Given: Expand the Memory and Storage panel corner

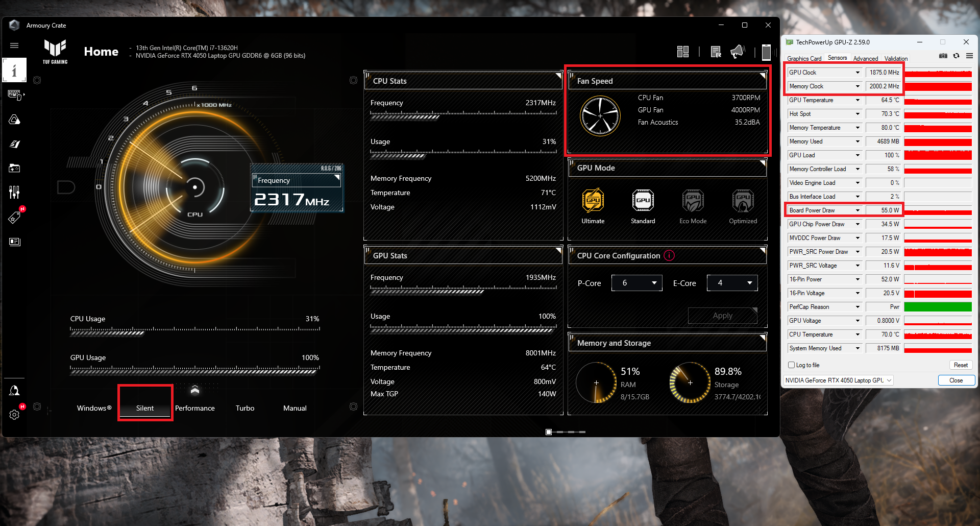Looking at the screenshot, I should 763,338.
